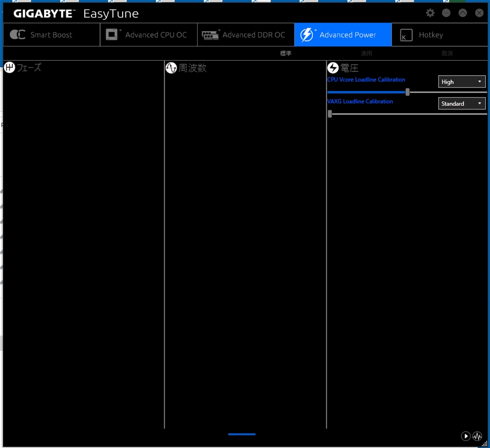Screen dimensions: 490x448
Task: Click the VAXG Loadline Calibration label
Action: coord(360,101)
